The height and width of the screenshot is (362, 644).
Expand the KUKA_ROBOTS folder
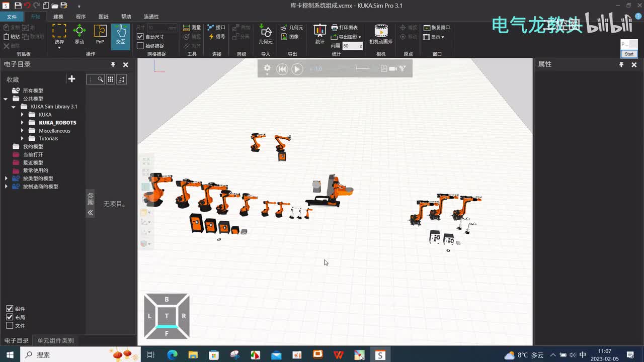22,123
